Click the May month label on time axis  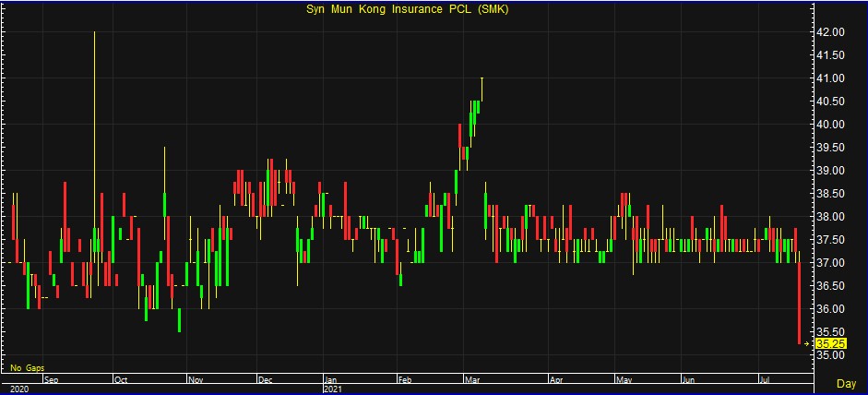pos(624,380)
